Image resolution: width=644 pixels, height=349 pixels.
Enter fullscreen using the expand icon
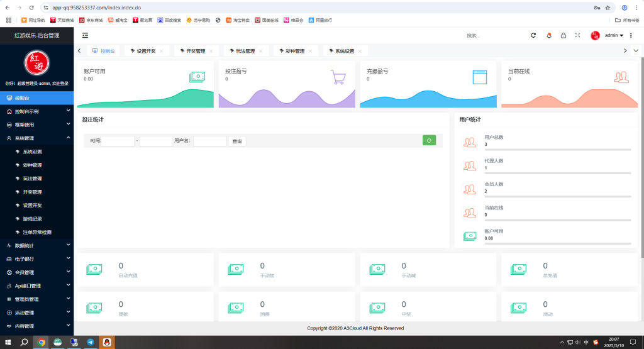click(577, 35)
